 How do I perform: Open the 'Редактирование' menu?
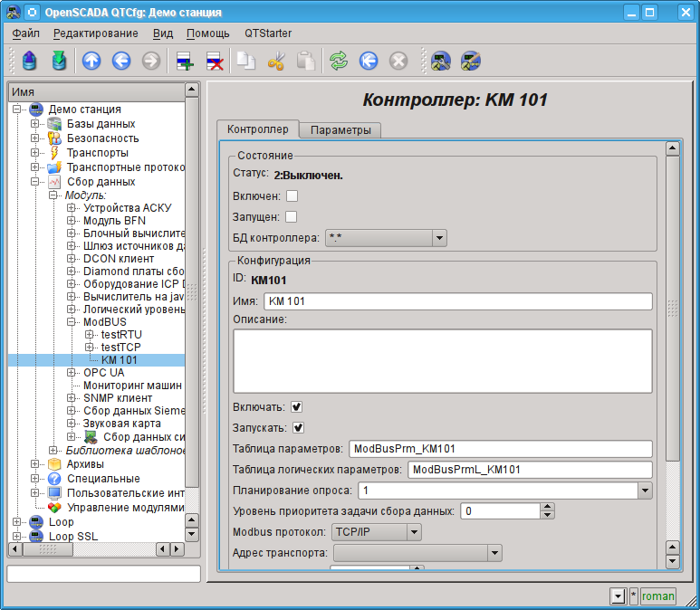coord(95,33)
